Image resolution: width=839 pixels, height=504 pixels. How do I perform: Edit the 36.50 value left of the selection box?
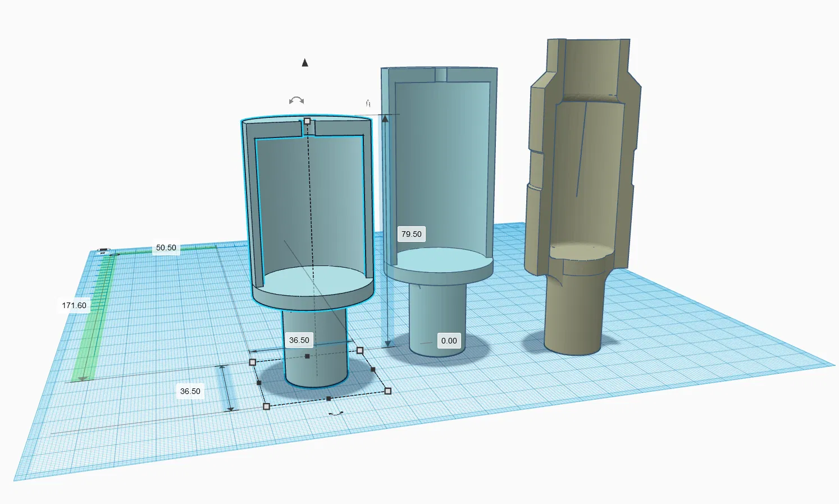click(x=190, y=391)
